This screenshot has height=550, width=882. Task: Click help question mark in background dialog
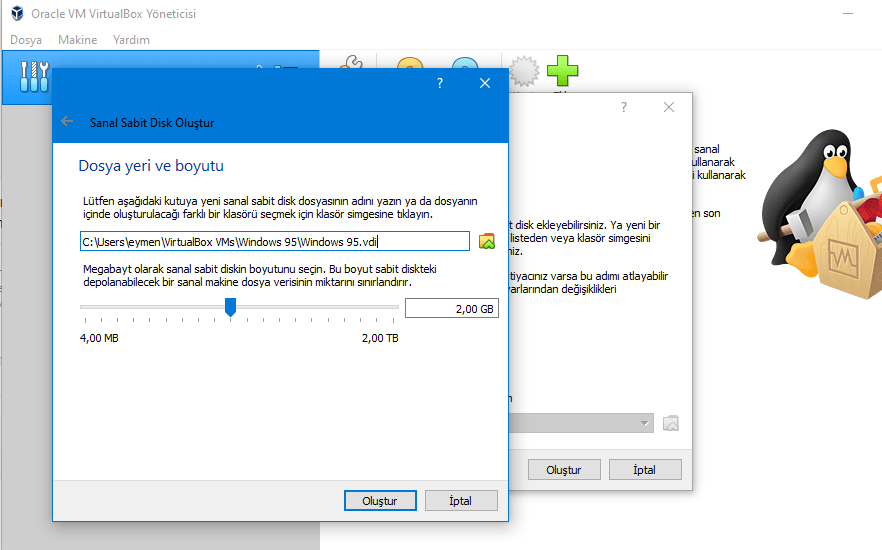[623, 107]
